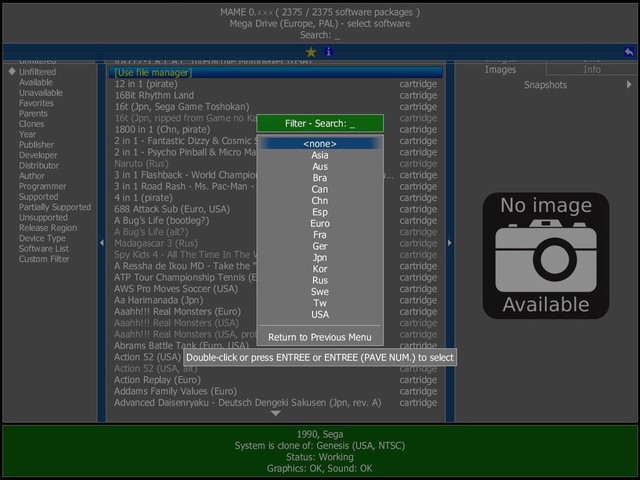
Task: Select Rus in the region filter
Action: click(x=320, y=280)
